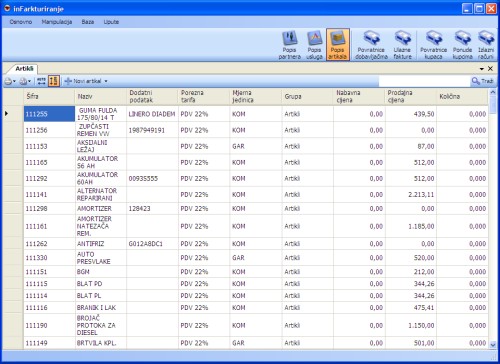Click the print preview icon
Viewport: 500px width, 364px height.
[23, 81]
